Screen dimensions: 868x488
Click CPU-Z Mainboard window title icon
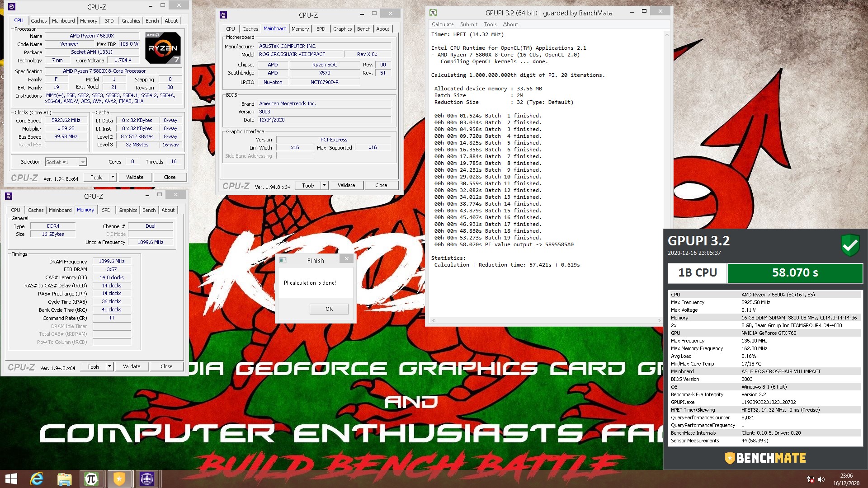pyautogui.click(x=223, y=15)
